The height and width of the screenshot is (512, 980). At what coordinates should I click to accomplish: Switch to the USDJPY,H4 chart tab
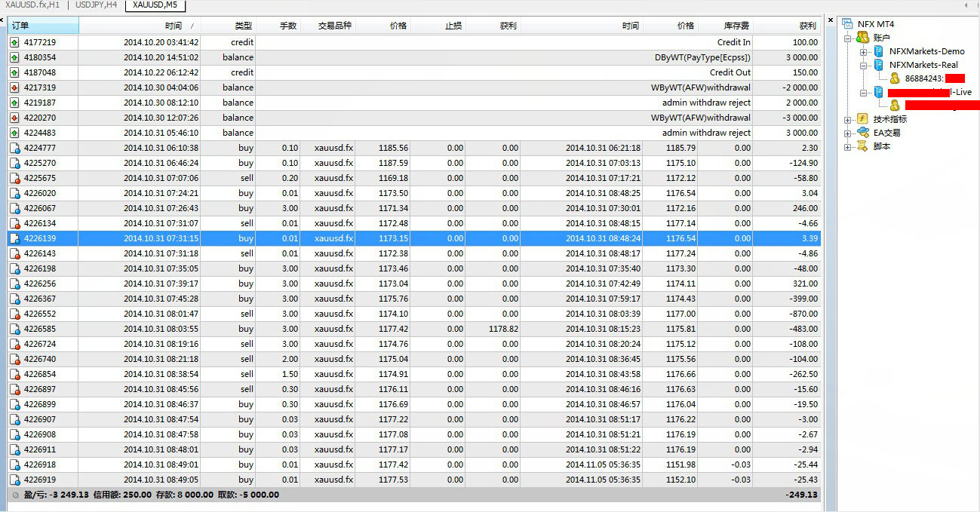[x=95, y=5]
